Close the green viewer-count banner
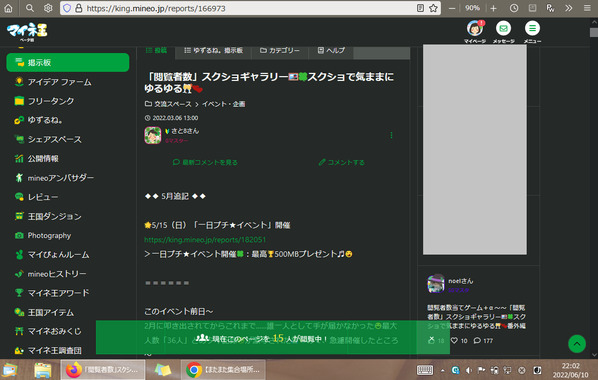The width and height of the screenshot is (598, 380). (x=431, y=338)
